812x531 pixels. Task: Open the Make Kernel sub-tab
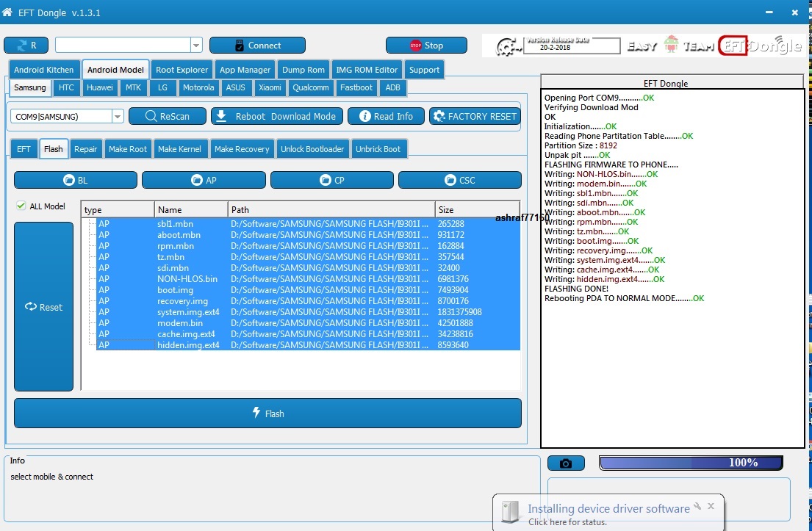[180, 149]
